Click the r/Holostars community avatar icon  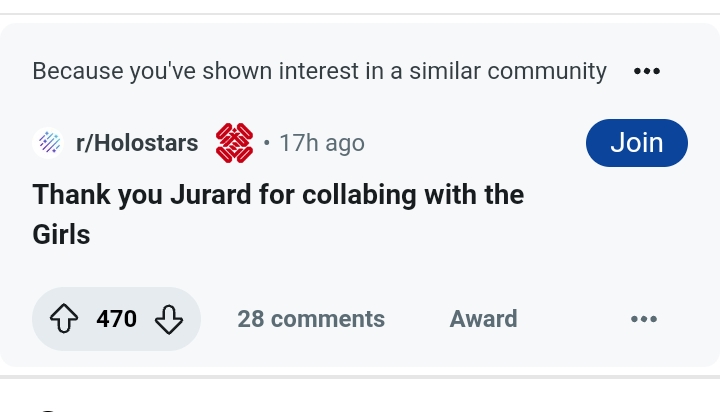(x=47, y=143)
